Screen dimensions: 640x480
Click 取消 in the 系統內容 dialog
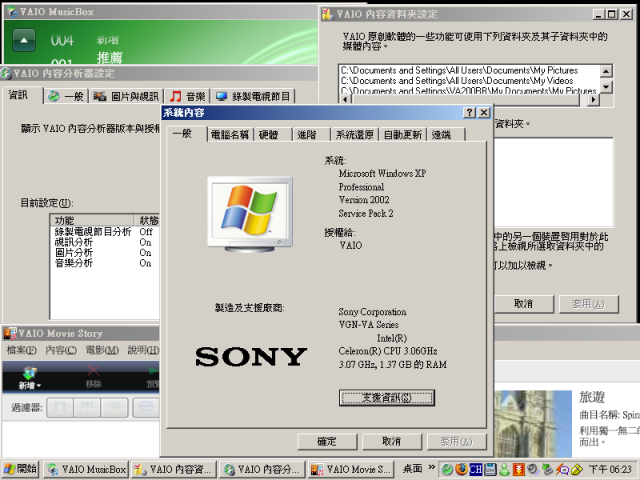click(391, 441)
